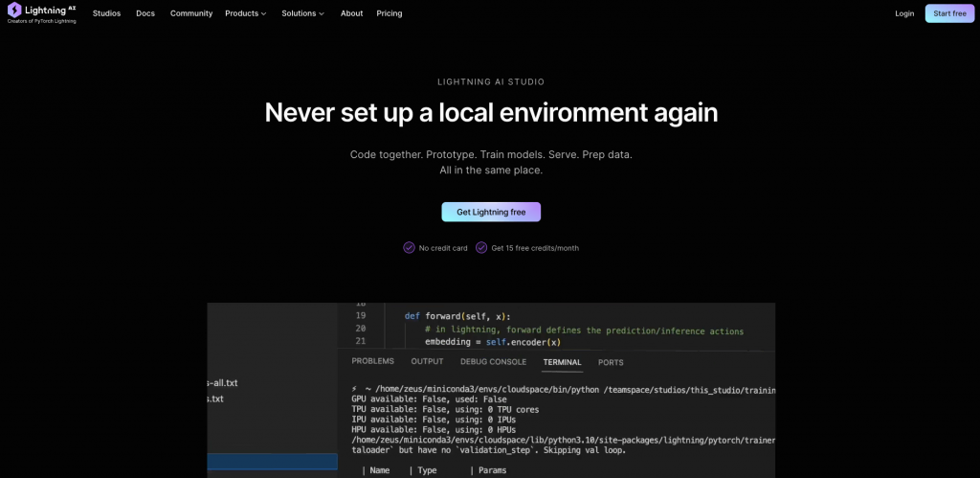Open the Docs page

[145, 13]
